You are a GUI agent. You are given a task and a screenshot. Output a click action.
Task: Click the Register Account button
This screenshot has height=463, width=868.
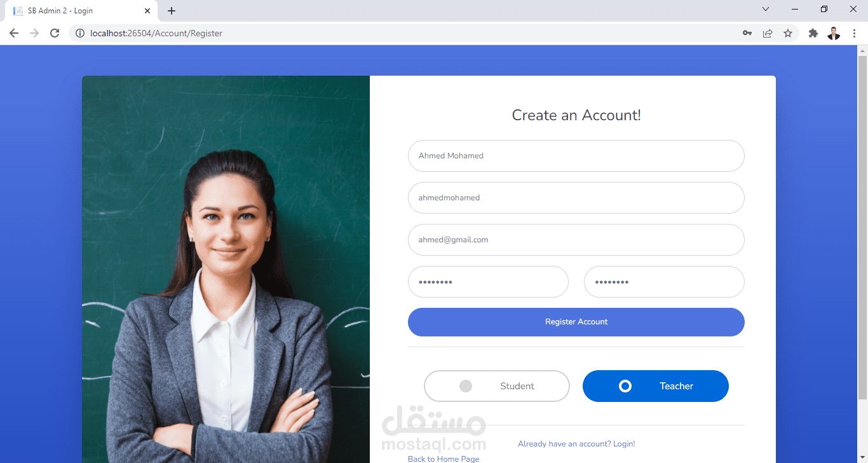[x=576, y=322]
